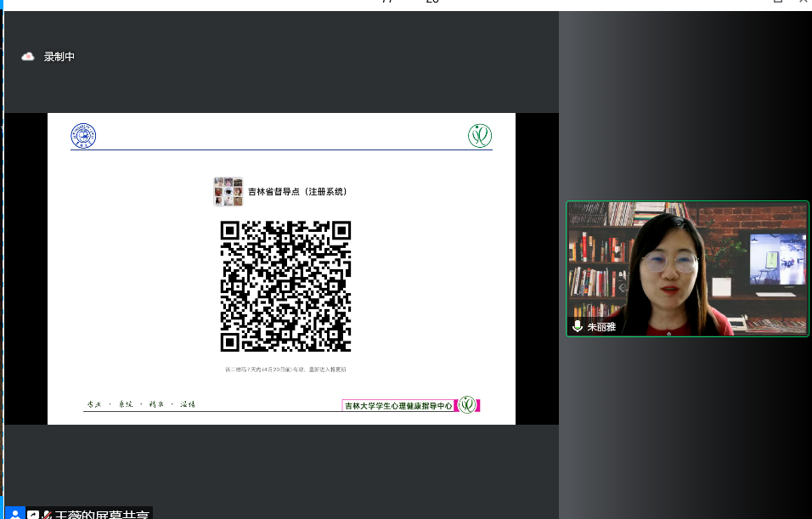Click the WeChat group avatar image
812x519 pixels.
point(228,191)
